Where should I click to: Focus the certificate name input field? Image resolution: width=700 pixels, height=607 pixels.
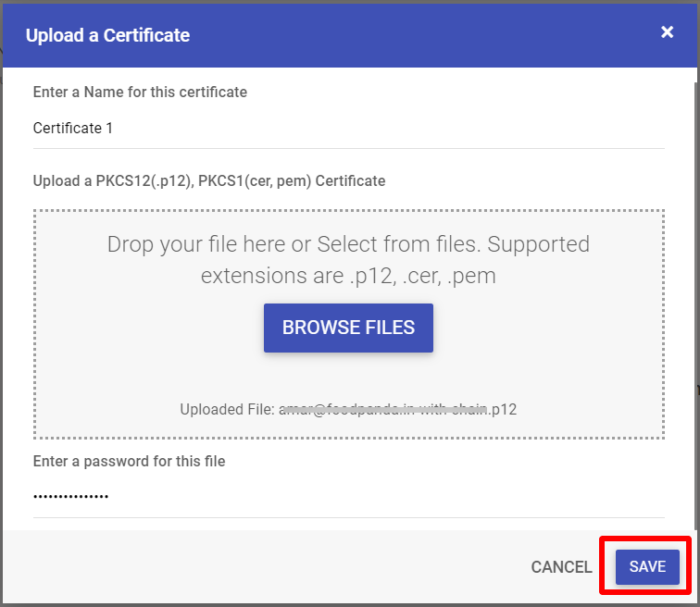[349, 129]
